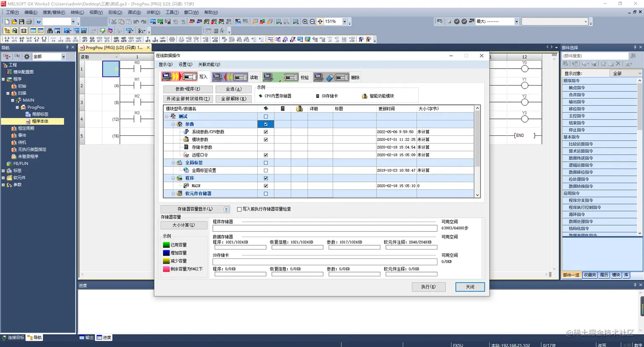Click the Write tab PC-to-PLC icon

point(179,77)
